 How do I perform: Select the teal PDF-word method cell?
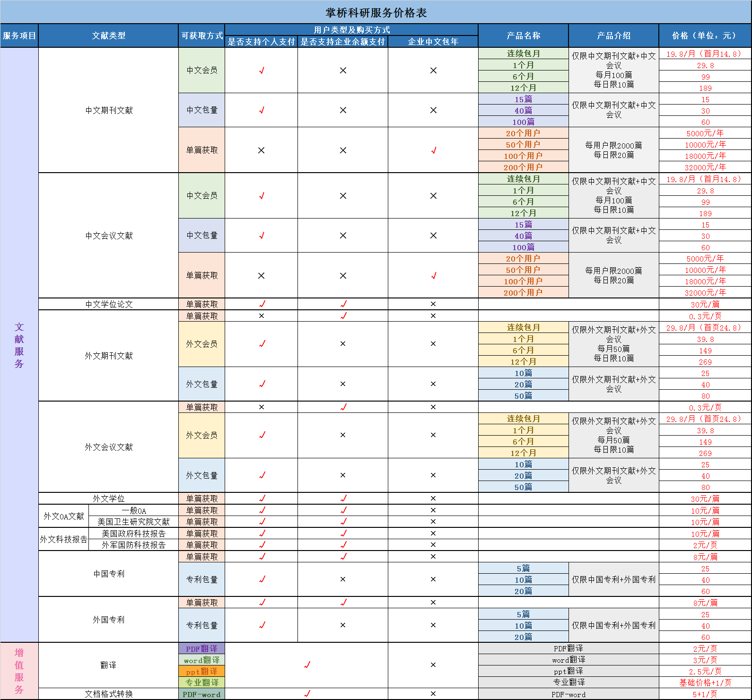coord(201,694)
